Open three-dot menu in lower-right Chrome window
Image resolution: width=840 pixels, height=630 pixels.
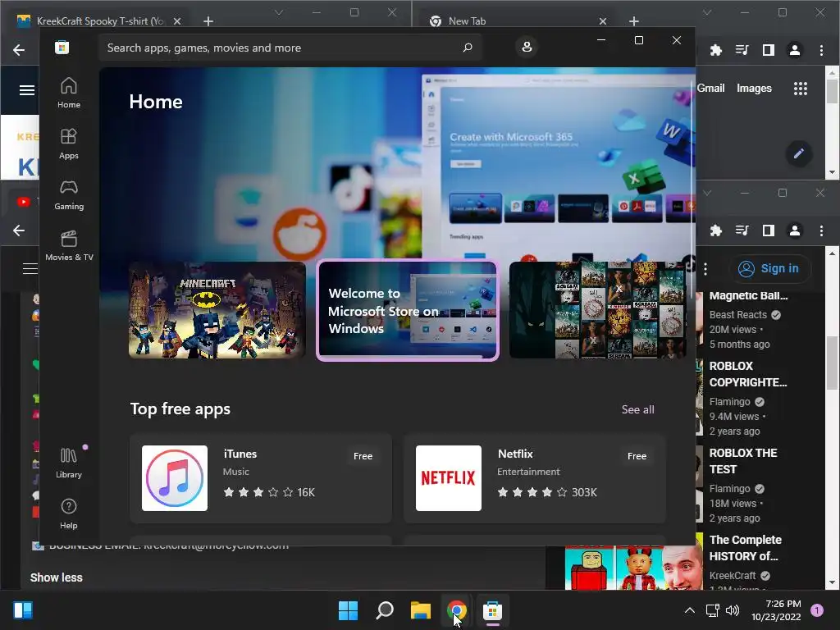tap(821, 231)
